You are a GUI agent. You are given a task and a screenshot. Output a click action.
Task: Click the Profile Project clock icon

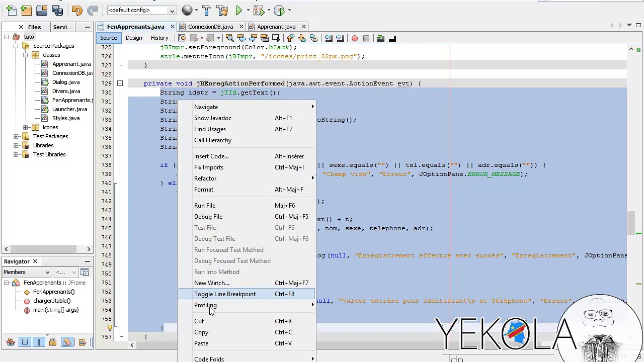pos(280,10)
